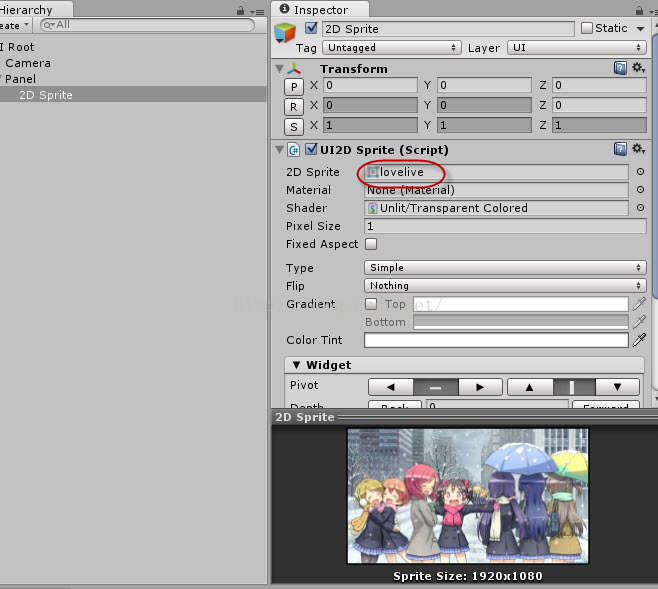Select UI Root in Hierarchy
Screen dimensions: 658x589
click(17, 47)
